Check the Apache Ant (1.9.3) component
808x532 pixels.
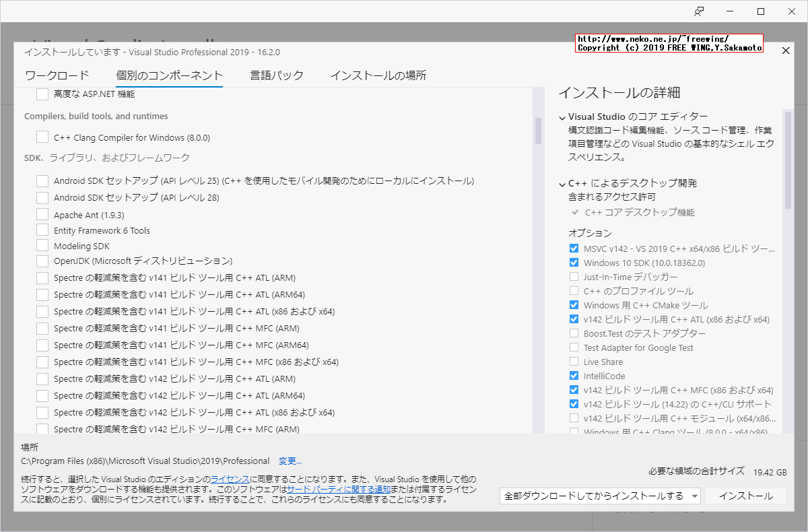coord(42,213)
